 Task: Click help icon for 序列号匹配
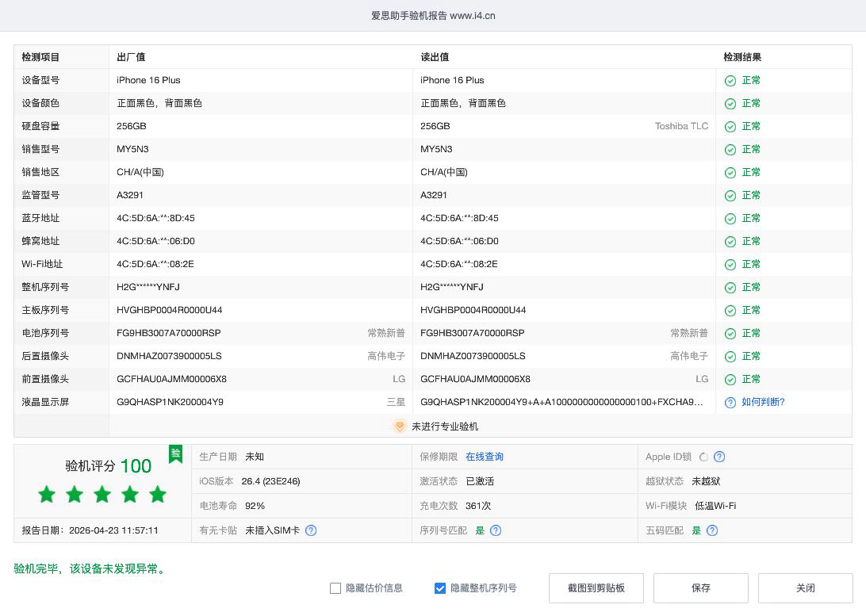(496, 530)
